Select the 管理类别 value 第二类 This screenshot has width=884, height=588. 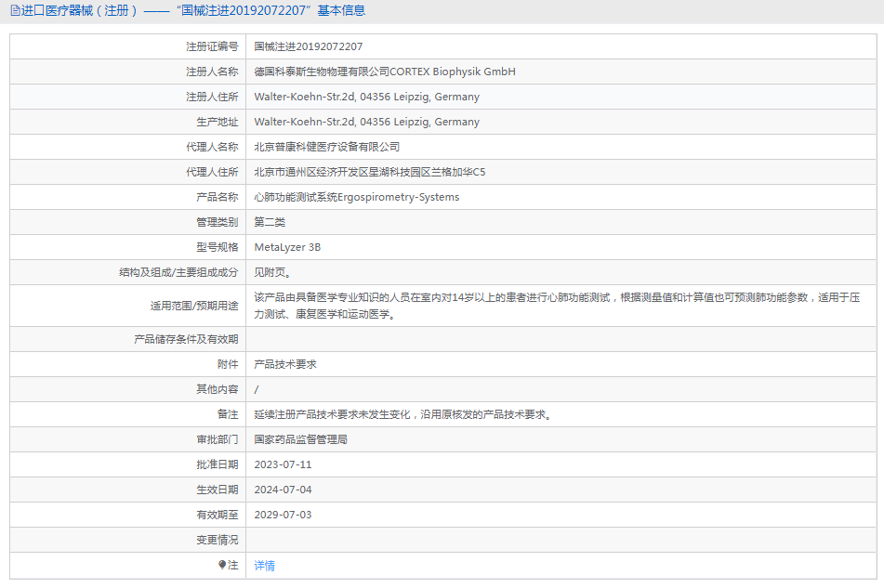click(x=270, y=221)
